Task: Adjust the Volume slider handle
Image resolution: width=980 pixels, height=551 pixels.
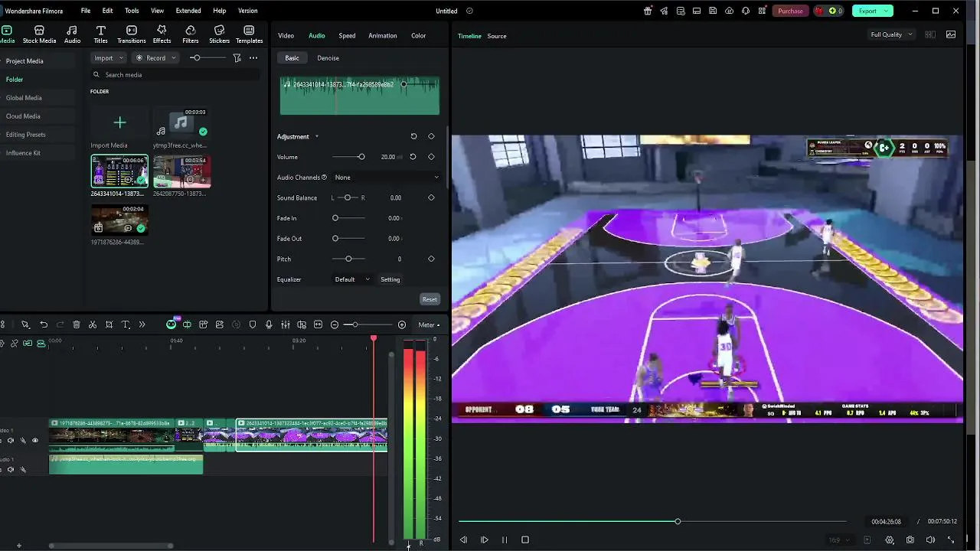Action: (x=361, y=157)
